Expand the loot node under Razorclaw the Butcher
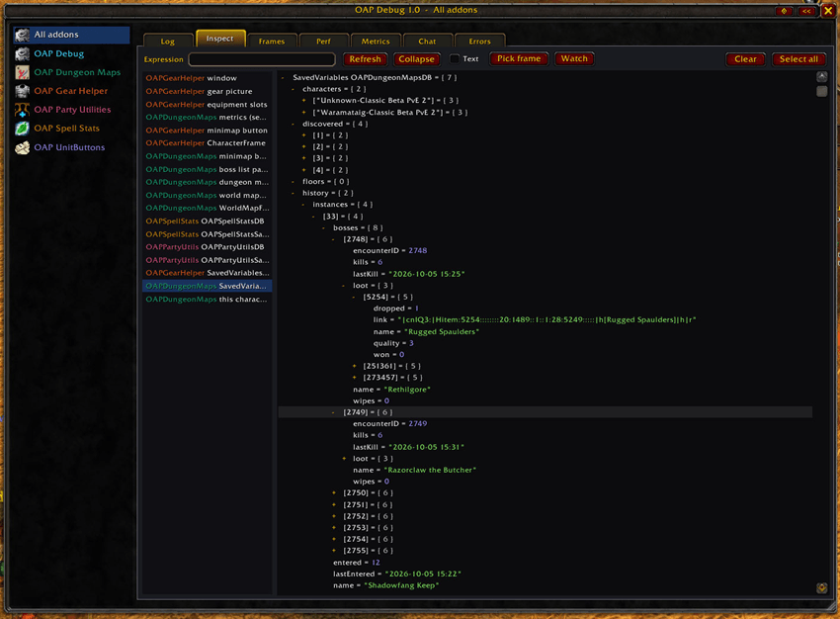840x619 pixels. pos(344,459)
